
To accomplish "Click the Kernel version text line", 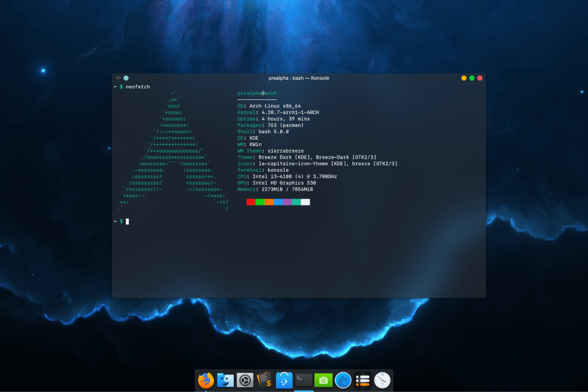I will pos(277,112).
